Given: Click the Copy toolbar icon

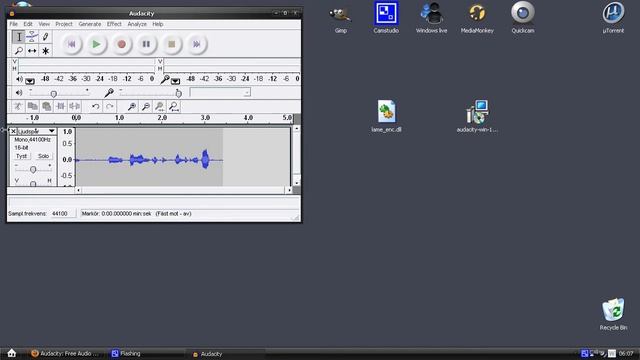Looking at the screenshot, I should coord(33,107).
